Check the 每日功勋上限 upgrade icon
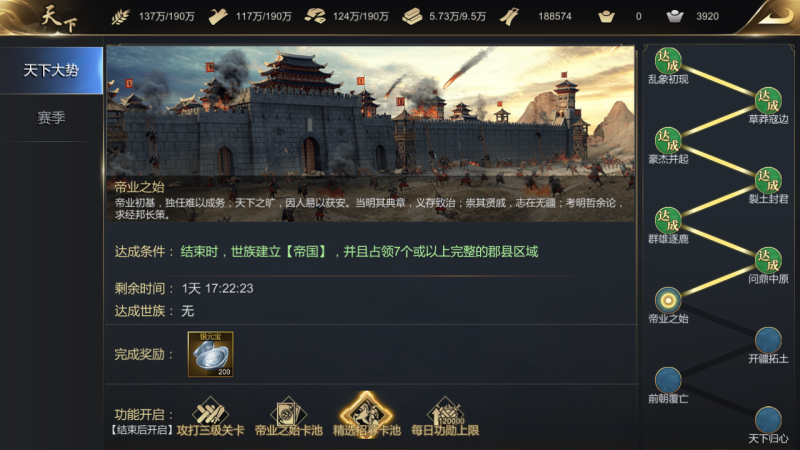This screenshot has width=800, height=450. point(445,412)
